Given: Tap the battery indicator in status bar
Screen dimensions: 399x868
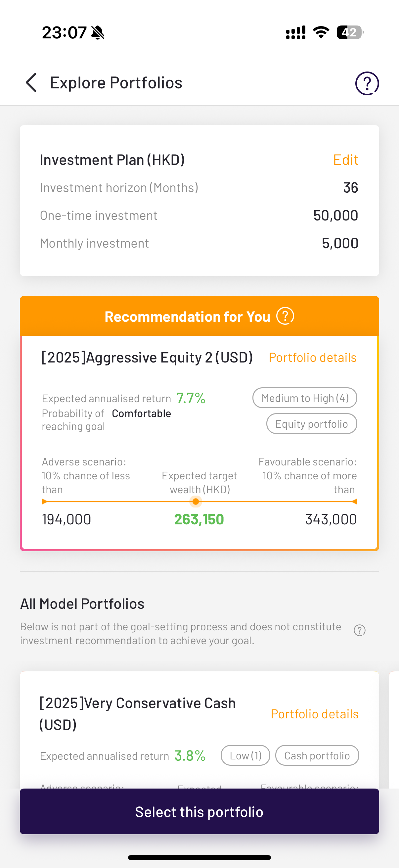Looking at the screenshot, I should (x=350, y=33).
